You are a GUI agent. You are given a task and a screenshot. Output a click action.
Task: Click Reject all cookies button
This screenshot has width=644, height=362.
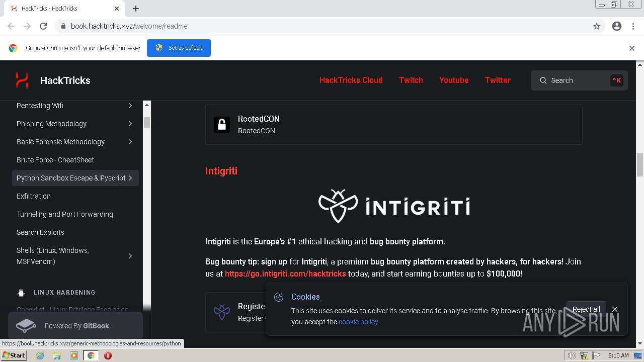tap(586, 309)
